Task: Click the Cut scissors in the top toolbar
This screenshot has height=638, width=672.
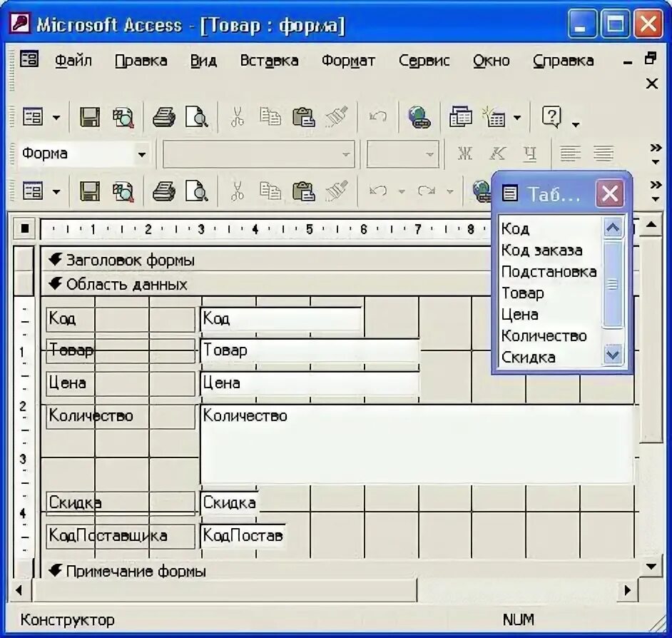Action: tap(237, 117)
